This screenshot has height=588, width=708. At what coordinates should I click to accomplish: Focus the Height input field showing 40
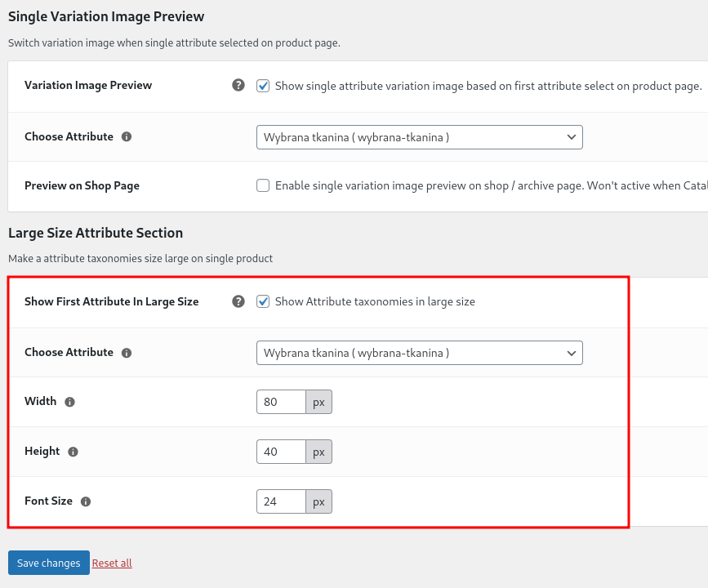[281, 452]
